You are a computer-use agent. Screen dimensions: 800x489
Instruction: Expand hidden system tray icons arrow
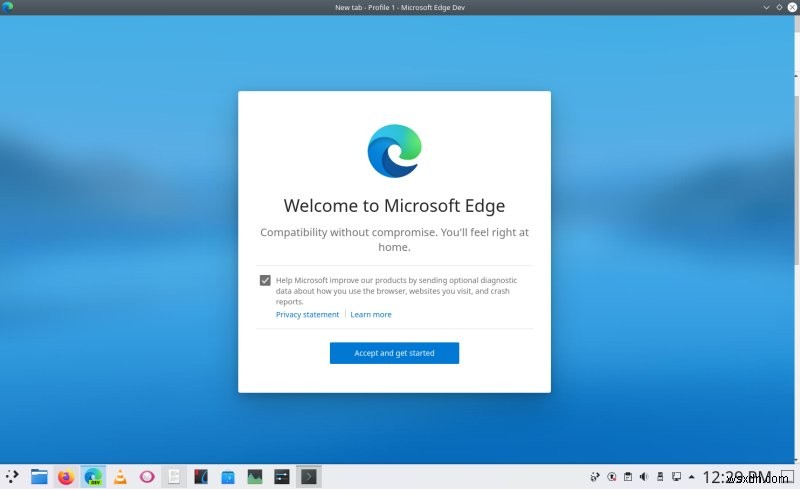[691, 477]
